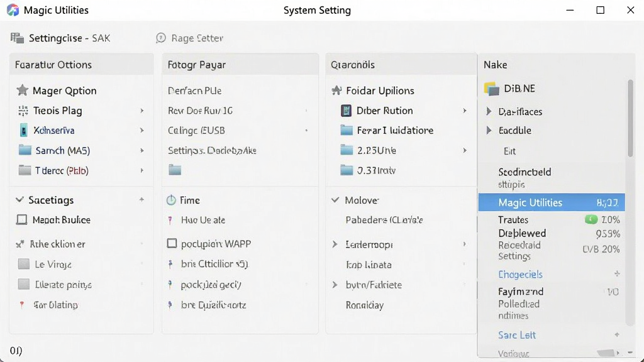
Task: Click the plus icon on Chogeciels row
Action: point(617,274)
